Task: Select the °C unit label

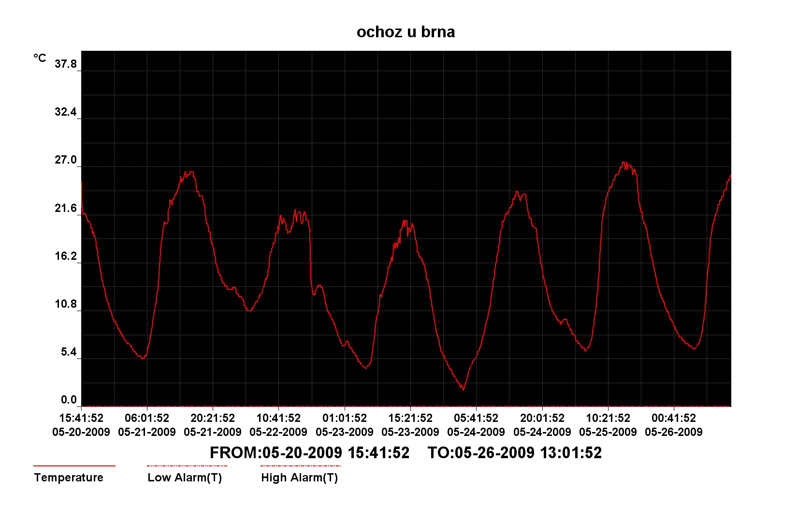Action: coord(40,59)
